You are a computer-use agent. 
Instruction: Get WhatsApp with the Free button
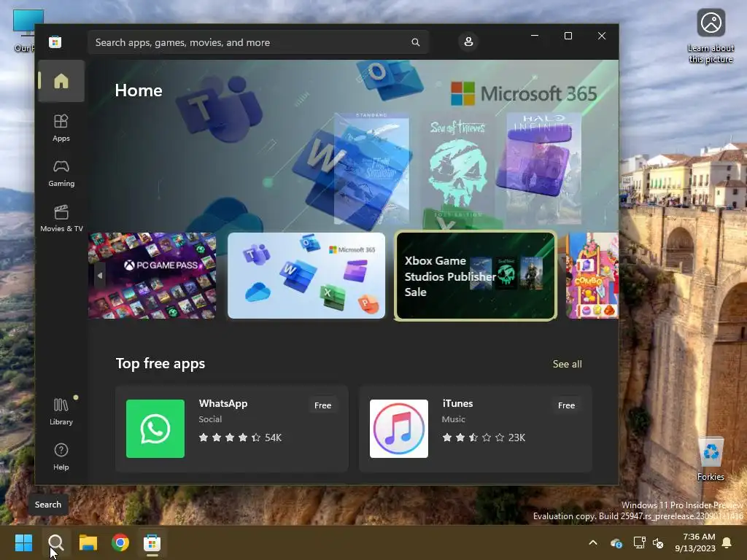[322, 405]
